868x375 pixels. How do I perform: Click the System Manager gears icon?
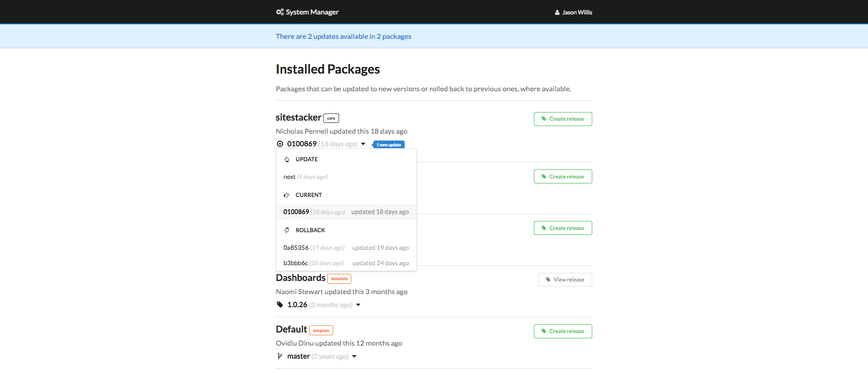click(280, 12)
